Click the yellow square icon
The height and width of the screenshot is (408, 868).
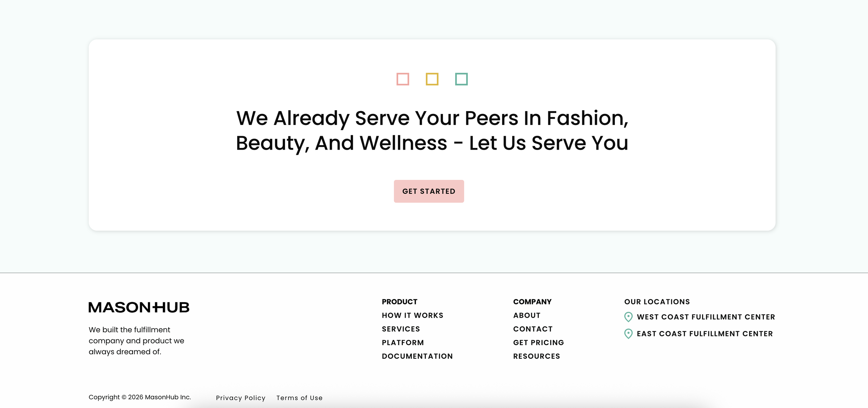point(432,79)
